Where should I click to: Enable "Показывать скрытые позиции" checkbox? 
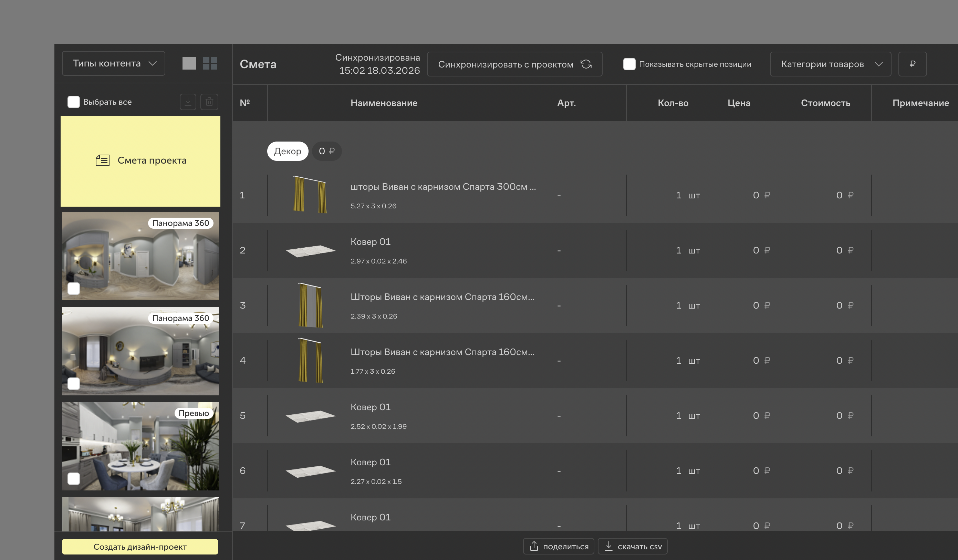pyautogui.click(x=629, y=64)
